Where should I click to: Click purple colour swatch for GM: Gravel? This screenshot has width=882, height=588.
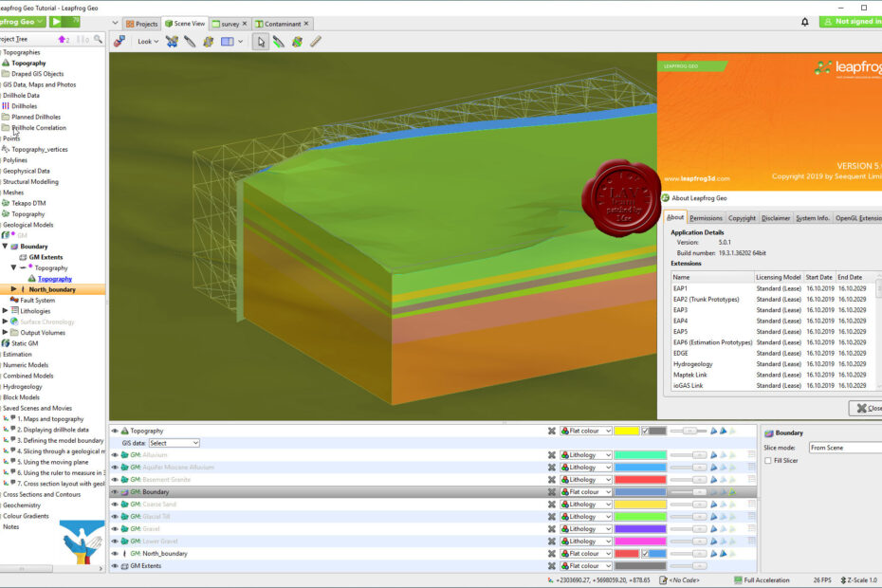tap(640, 529)
